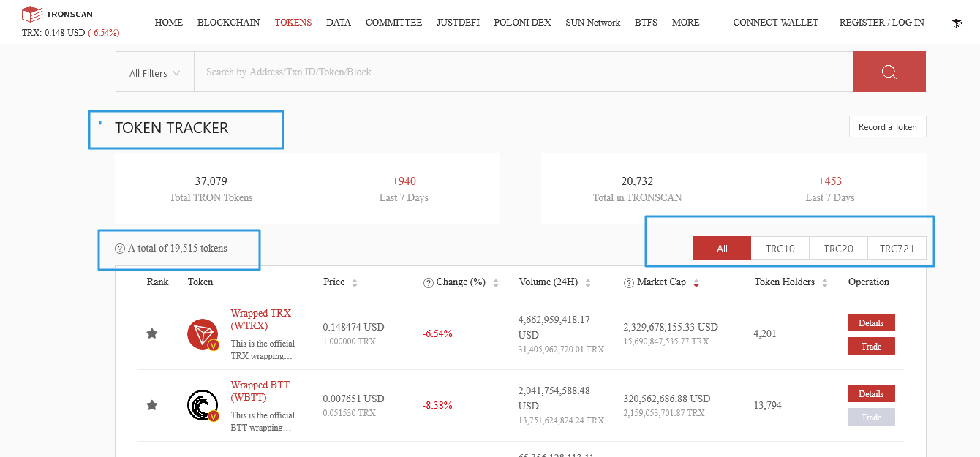Viewport: 980px width, 457px height.
Task: Open the JUSTDEFI menu
Action: (458, 23)
